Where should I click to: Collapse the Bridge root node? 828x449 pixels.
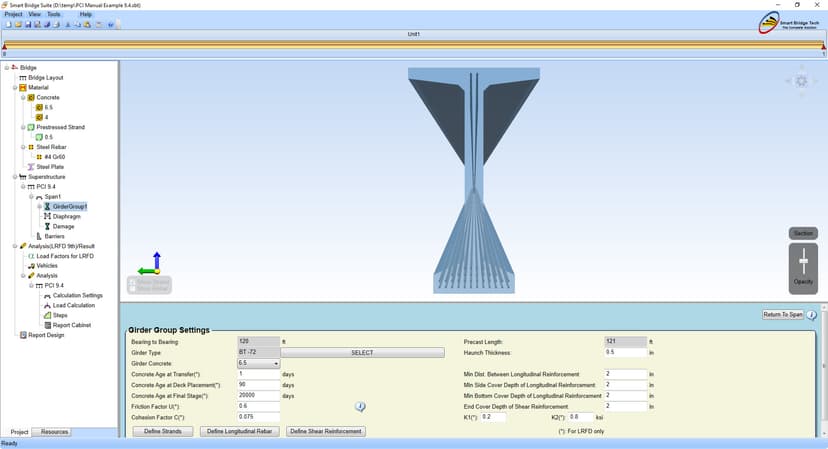(7, 68)
